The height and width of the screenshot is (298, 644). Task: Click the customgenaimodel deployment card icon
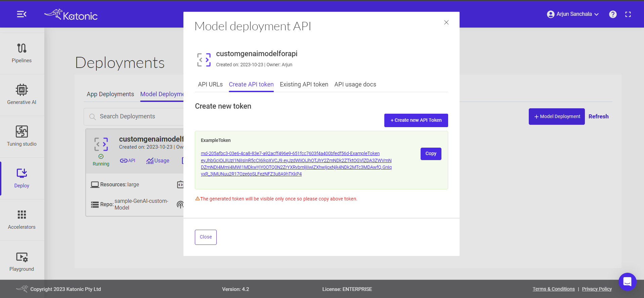(x=101, y=144)
